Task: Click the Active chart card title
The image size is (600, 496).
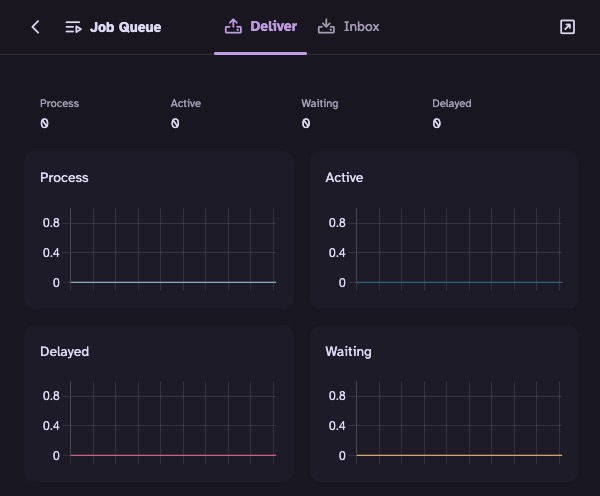Action: click(x=344, y=178)
